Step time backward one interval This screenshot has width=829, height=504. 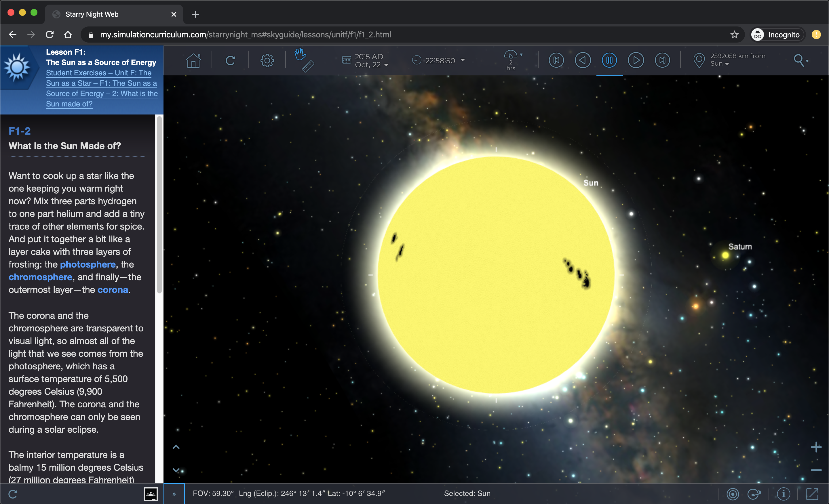(583, 60)
